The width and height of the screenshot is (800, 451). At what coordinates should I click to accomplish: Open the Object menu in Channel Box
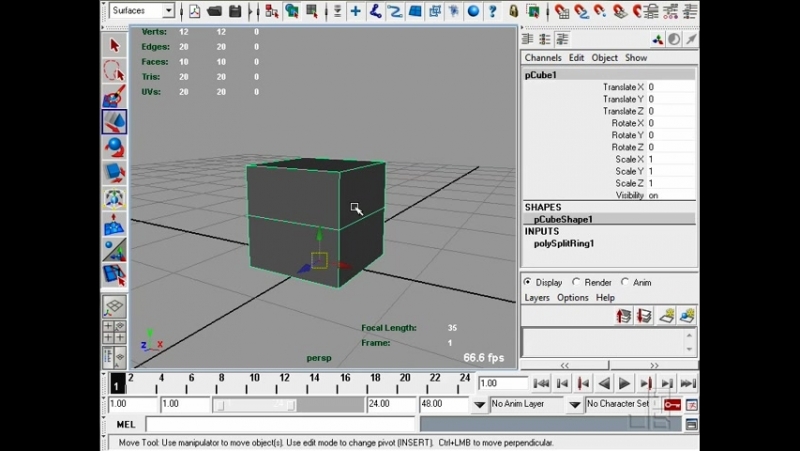pos(605,58)
